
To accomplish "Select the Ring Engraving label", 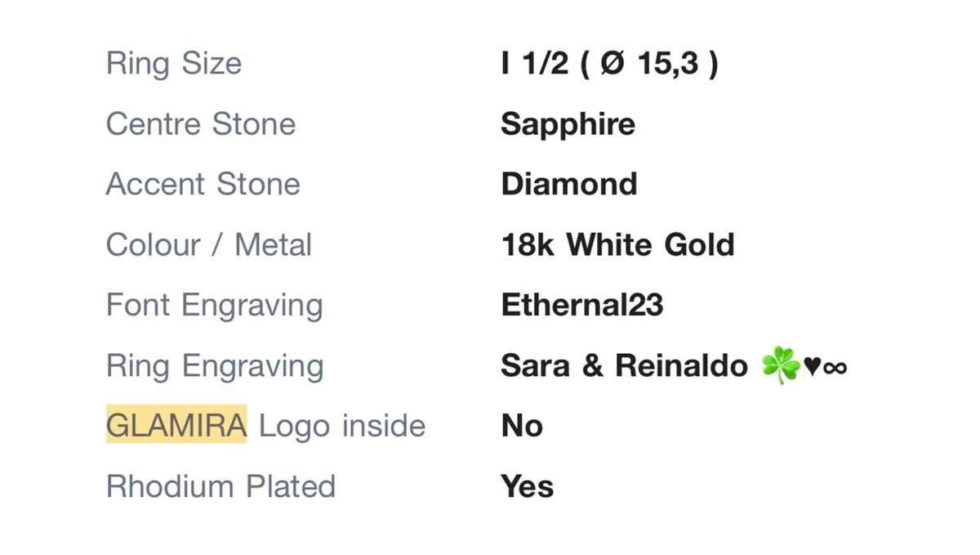I will 215,367.
